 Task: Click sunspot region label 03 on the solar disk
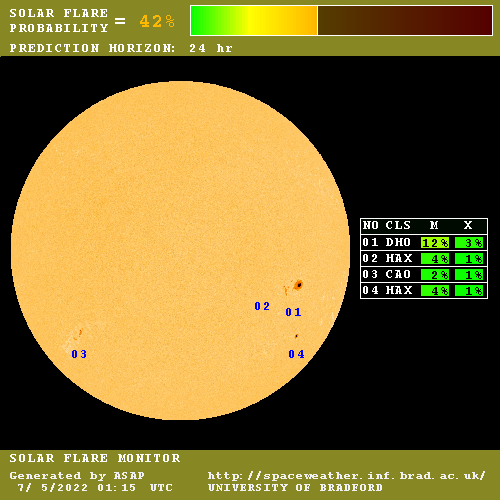(79, 354)
